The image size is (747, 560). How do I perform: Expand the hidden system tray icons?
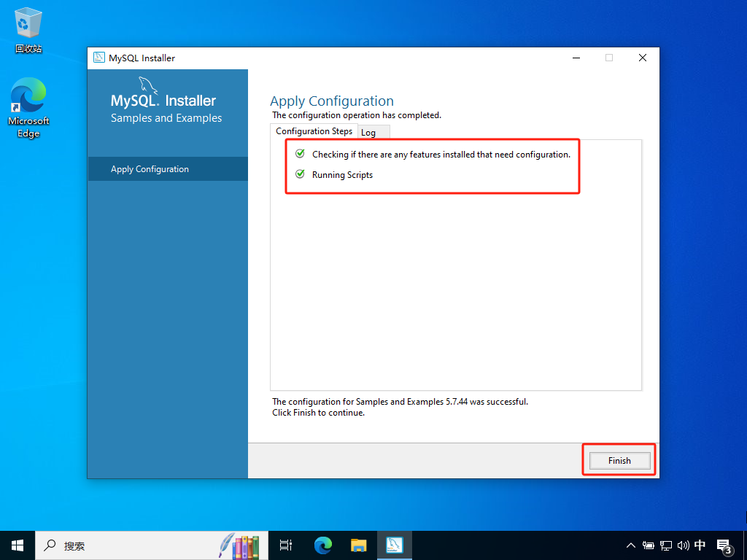631,545
